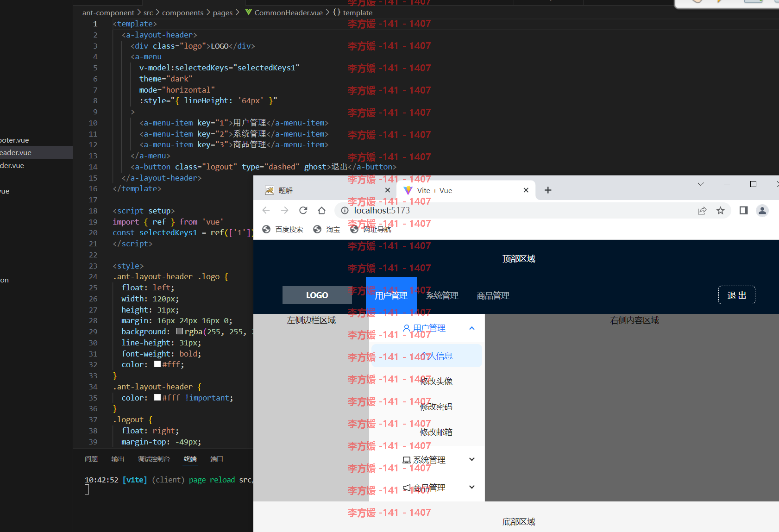The height and width of the screenshot is (532, 779).
Task: Click the #fff swatch on line 35
Action: [157, 398]
